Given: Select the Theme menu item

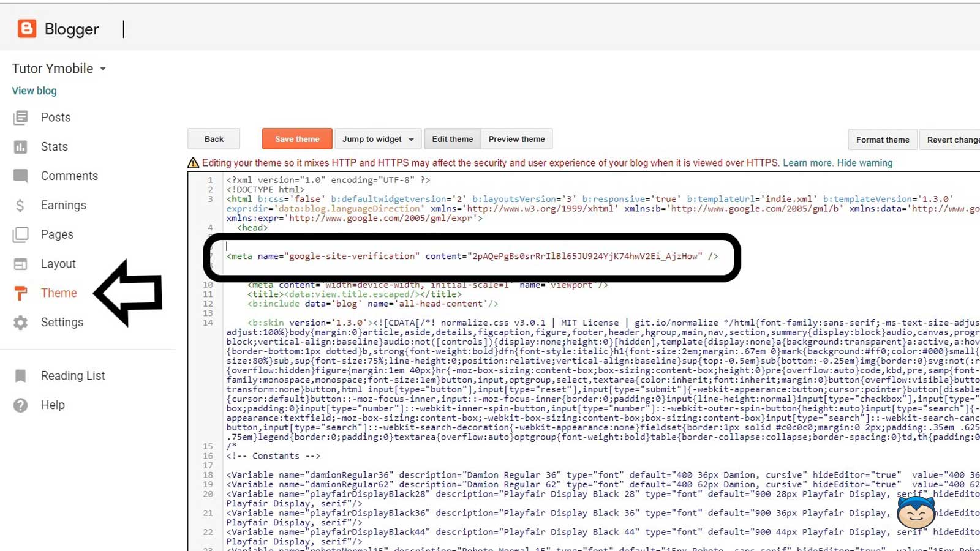Looking at the screenshot, I should pos(59,293).
